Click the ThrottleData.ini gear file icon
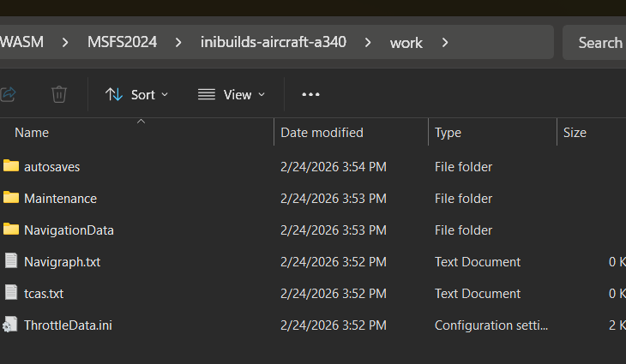Image resolution: width=626 pixels, height=364 pixels. (x=10, y=325)
